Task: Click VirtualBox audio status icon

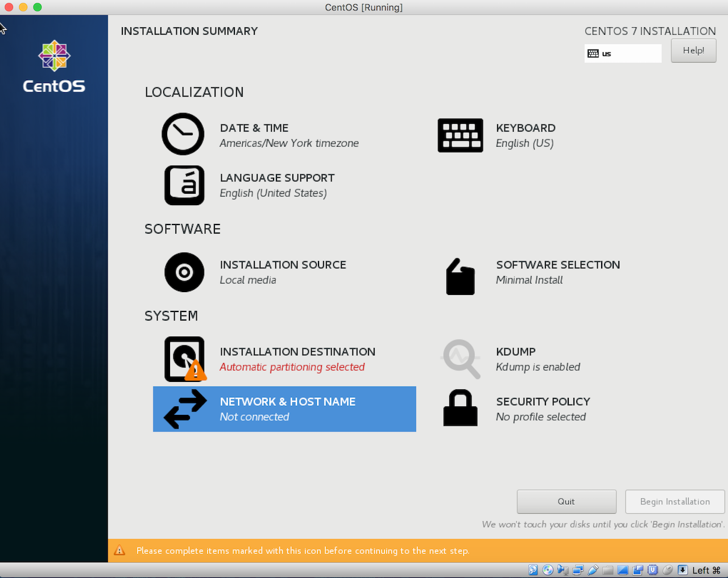Action: pos(562,570)
